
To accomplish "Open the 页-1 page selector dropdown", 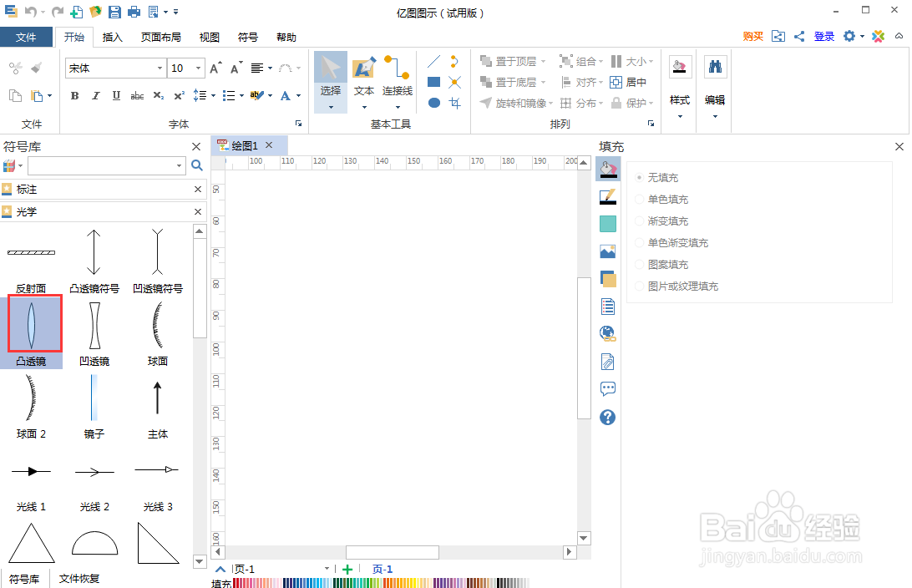I will tap(327, 569).
